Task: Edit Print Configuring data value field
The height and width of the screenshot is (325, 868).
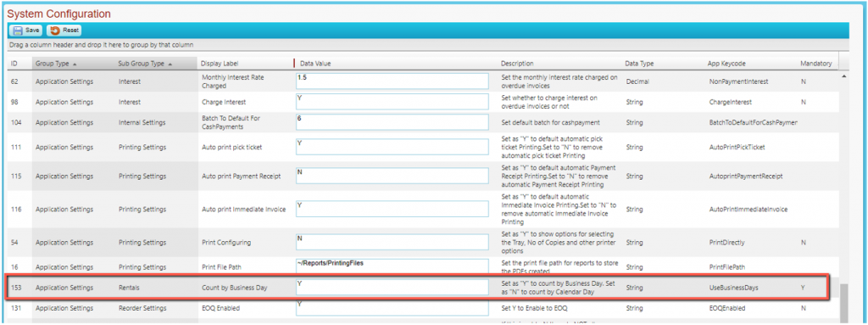Action: [392, 242]
